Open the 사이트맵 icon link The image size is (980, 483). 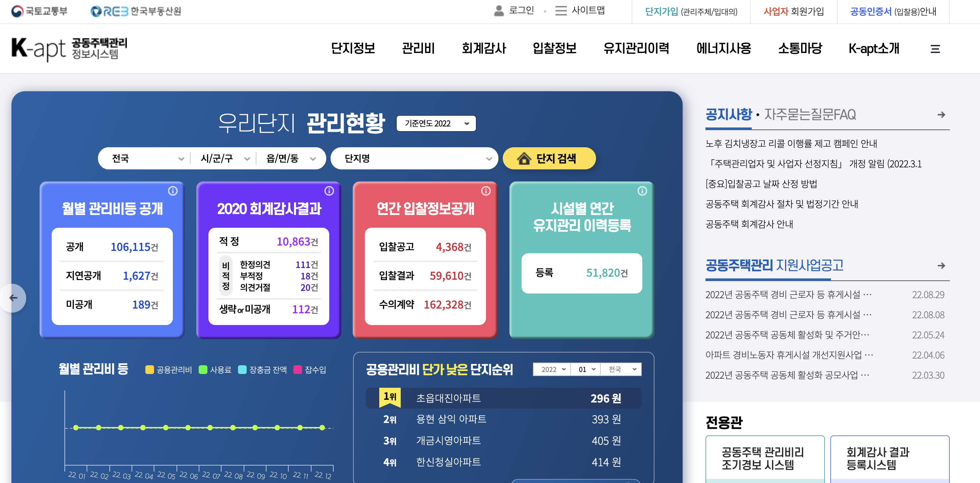click(560, 11)
